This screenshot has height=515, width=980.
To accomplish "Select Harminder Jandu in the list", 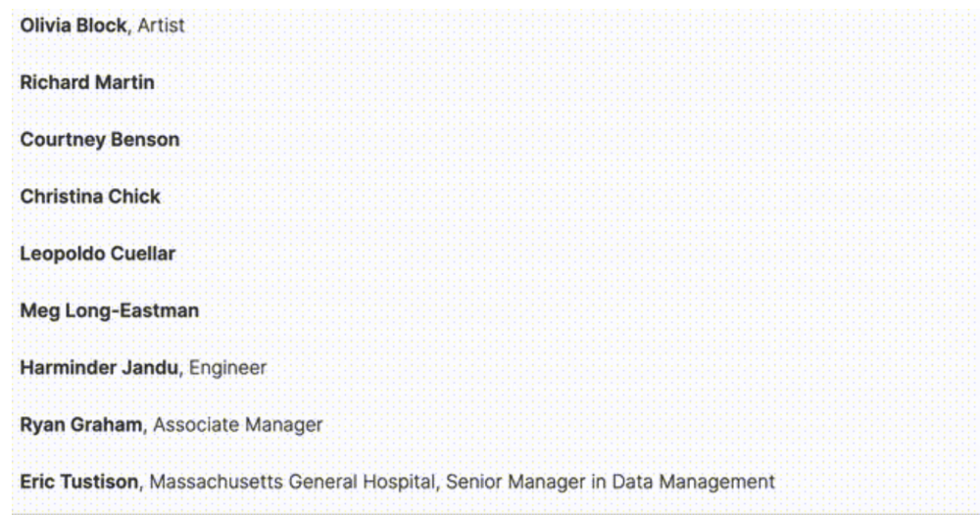I will click(x=99, y=368).
